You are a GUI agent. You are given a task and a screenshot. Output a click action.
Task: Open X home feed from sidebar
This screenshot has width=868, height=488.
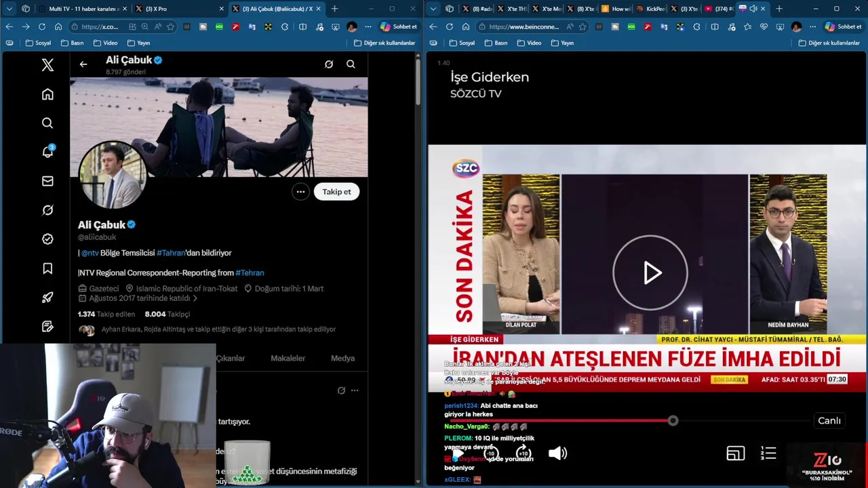47,94
